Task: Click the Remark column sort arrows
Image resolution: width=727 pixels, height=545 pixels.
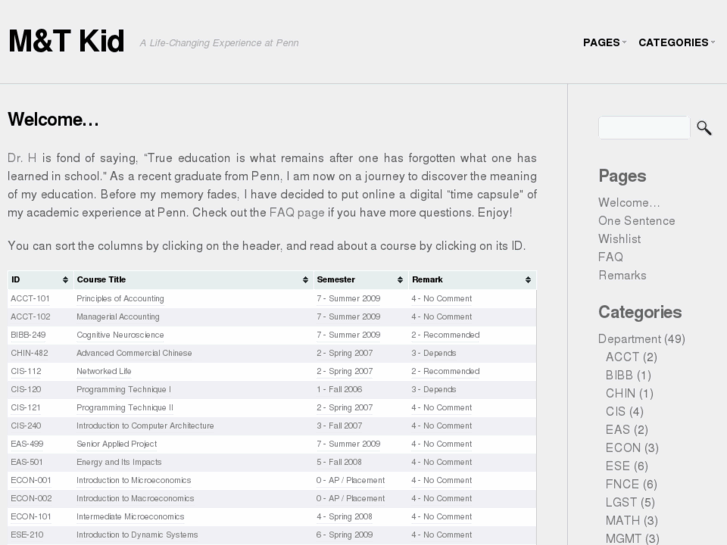Action: 527,280
